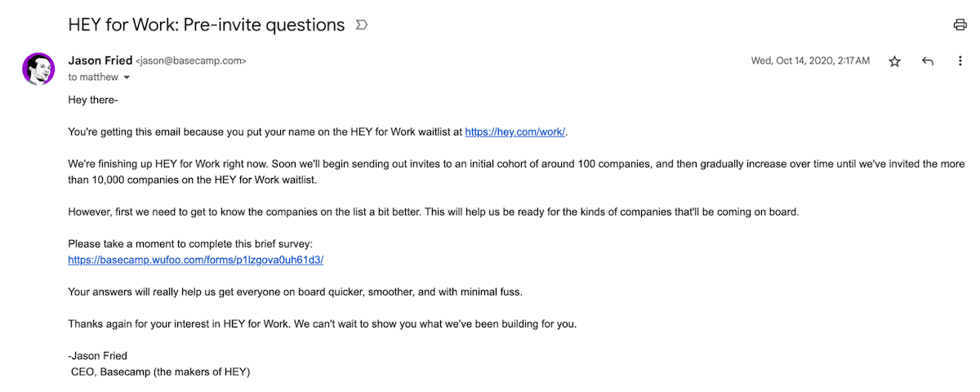Click the reply arrow icon

tap(928, 61)
